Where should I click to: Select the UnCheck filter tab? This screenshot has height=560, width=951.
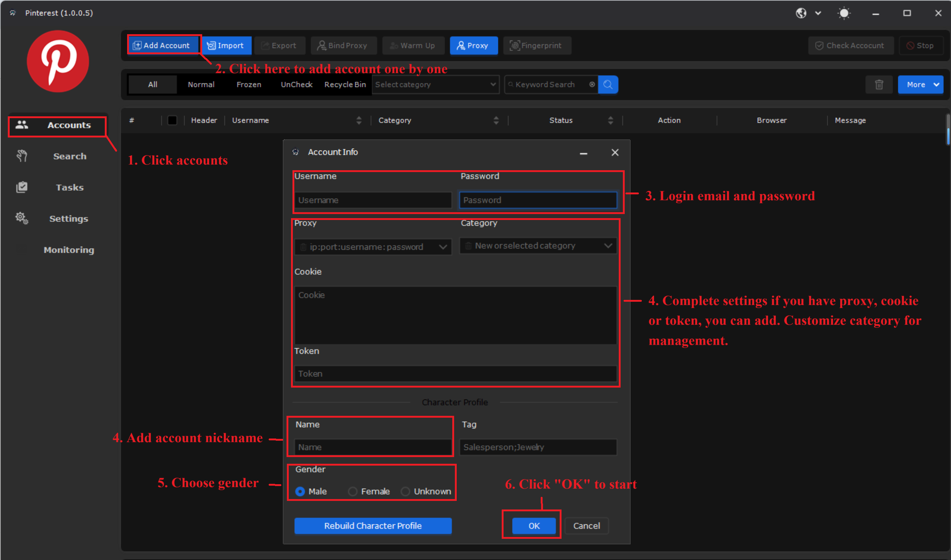tap(297, 84)
